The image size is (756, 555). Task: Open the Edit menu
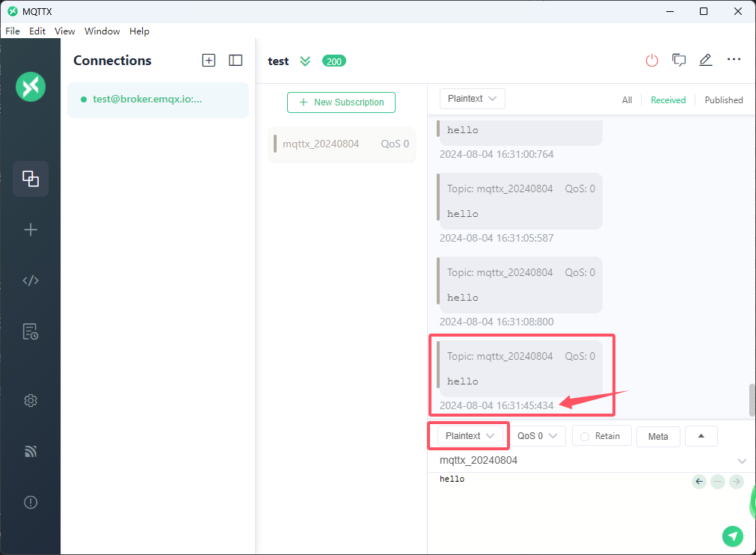[x=37, y=31]
